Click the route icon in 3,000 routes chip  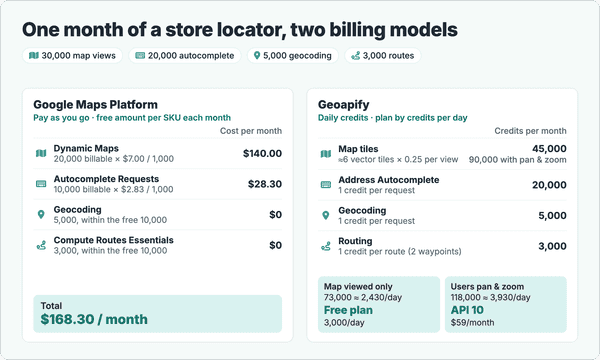click(x=355, y=56)
